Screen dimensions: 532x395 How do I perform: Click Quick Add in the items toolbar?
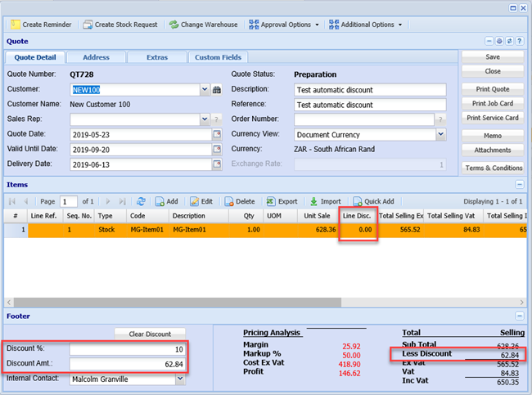pyautogui.click(x=373, y=201)
